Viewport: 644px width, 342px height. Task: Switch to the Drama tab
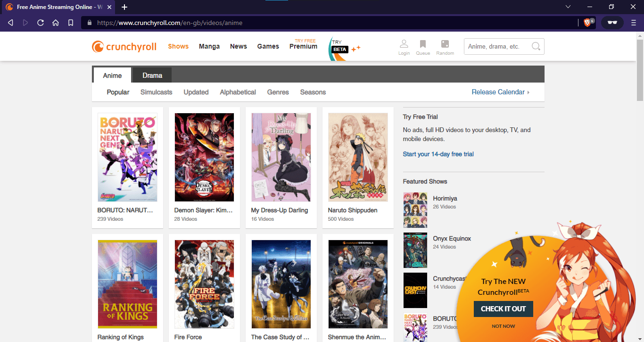pos(152,75)
